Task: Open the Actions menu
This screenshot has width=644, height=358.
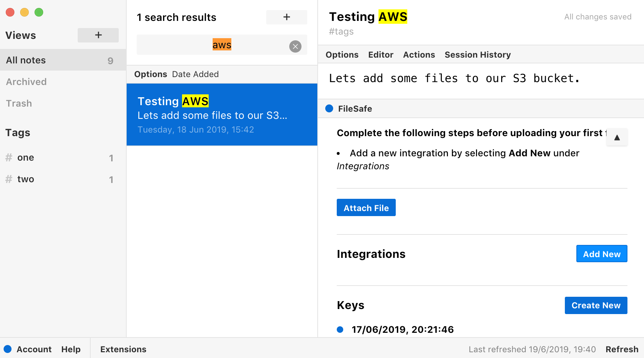Action: [419, 55]
